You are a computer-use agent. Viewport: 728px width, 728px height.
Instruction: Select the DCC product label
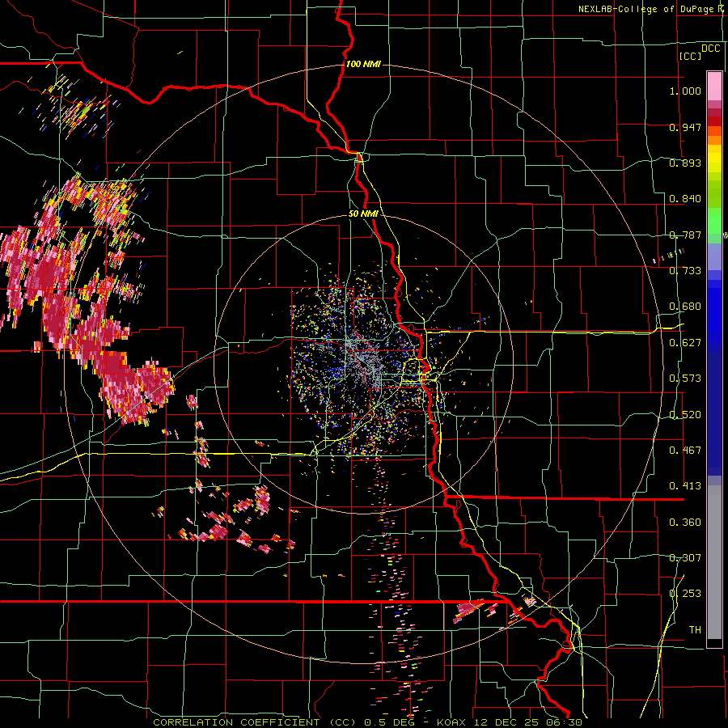[710, 49]
